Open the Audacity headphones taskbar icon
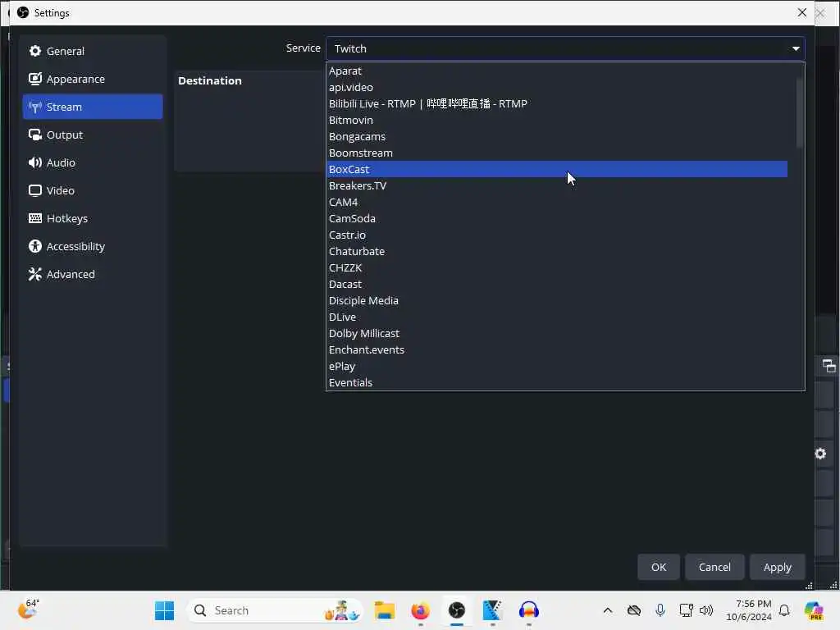 coord(529,610)
